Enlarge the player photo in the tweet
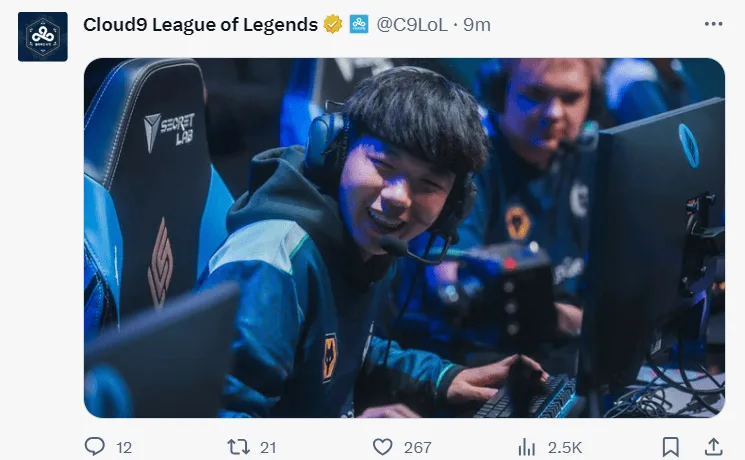Screen dimensions: 745x460 [x=404, y=238]
